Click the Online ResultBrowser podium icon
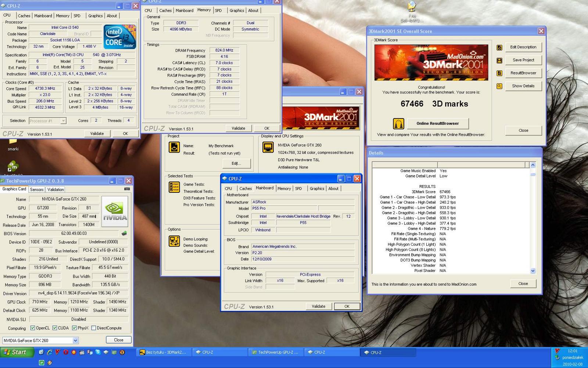 tap(398, 124)
